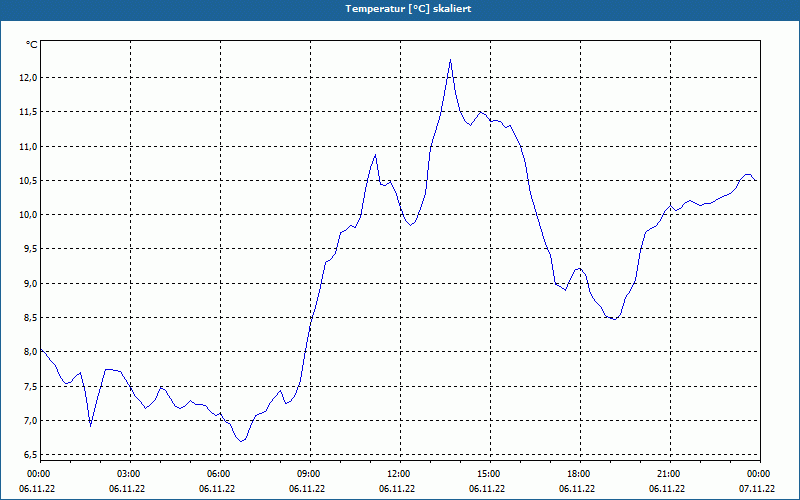Click the 10,5 y-axis value
Screen dimensions: 800x500
pyautogui.click(x=29, y=181)
